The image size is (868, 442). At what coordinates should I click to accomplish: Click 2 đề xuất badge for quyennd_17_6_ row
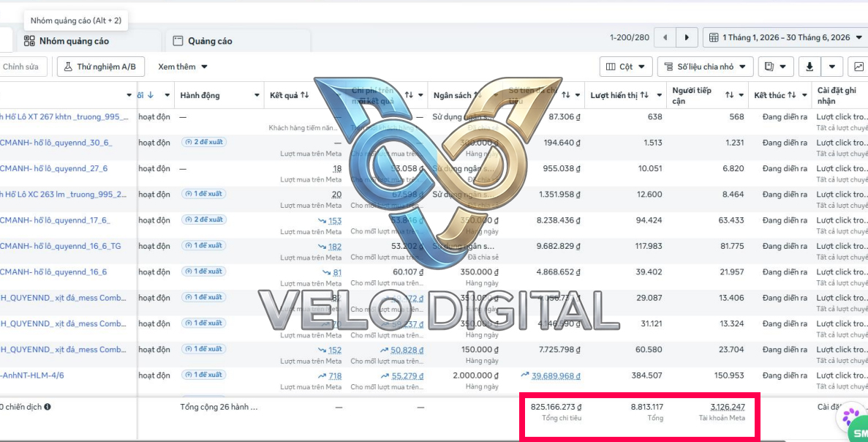[204, 220]
